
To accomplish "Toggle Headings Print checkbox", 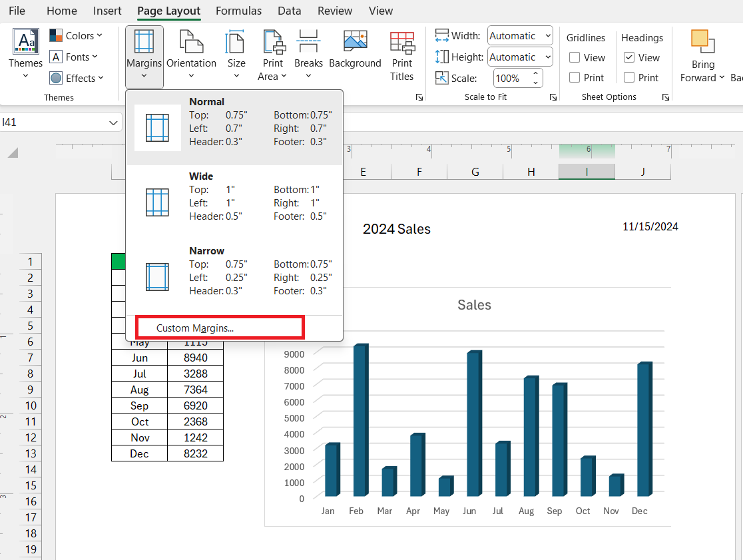I will point(628,77).
